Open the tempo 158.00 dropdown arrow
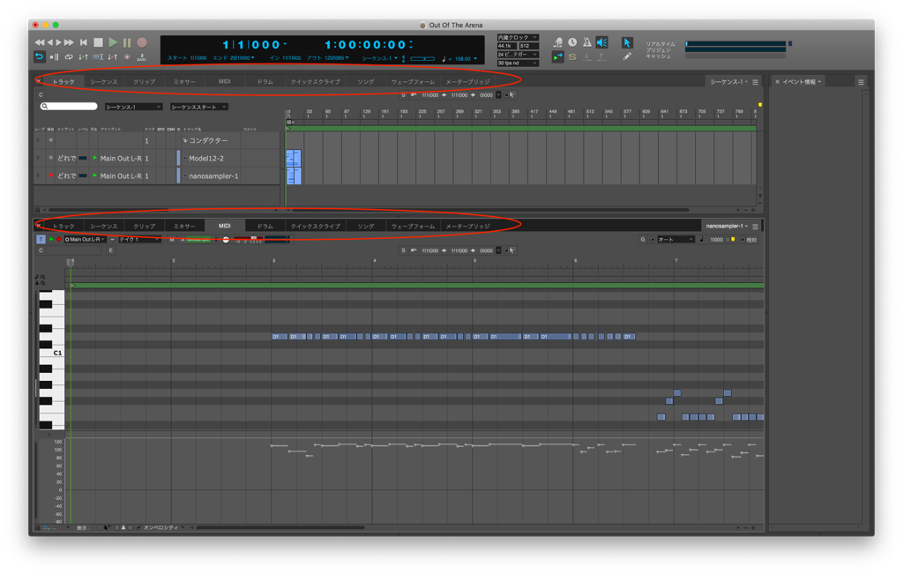This screenshot has width=904, height=574. (x=475, y=58)
